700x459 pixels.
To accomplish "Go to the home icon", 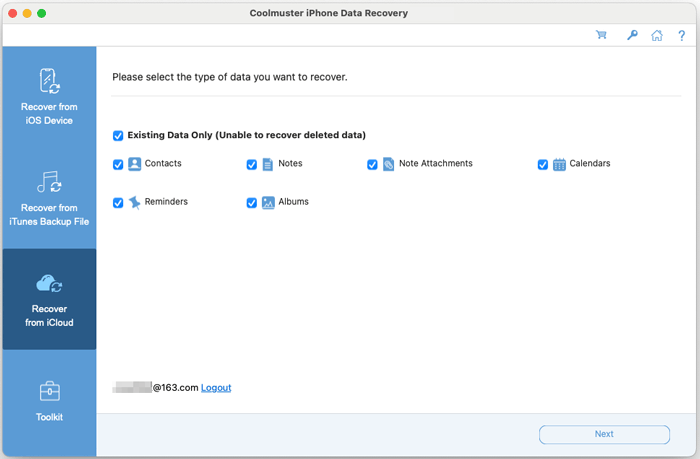I will 657,35.
